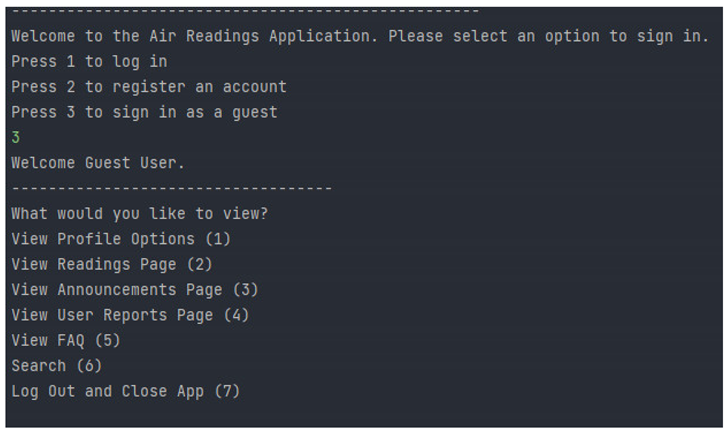Click the Air Readings Application welcome line
Viewport: 728px width, 433px height.
click(x=360, y=36)
